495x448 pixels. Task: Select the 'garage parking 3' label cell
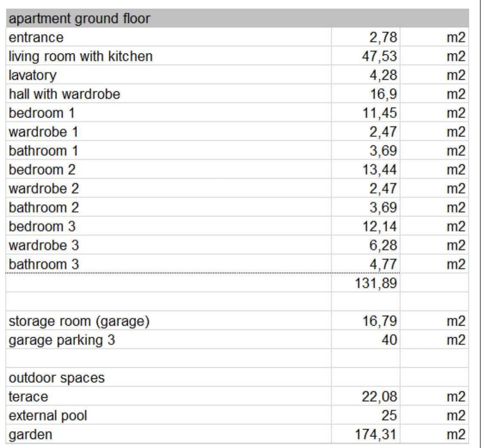point(62,340)
